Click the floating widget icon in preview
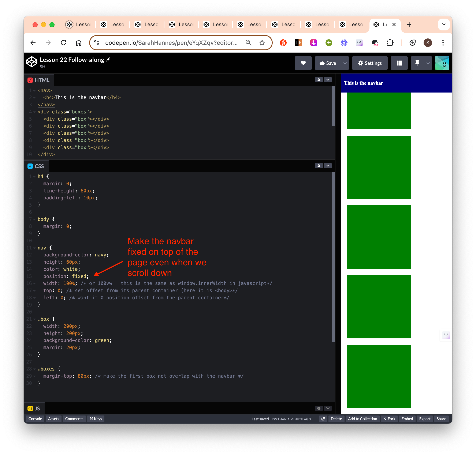 pyautogui.click(x=446, y=335)
